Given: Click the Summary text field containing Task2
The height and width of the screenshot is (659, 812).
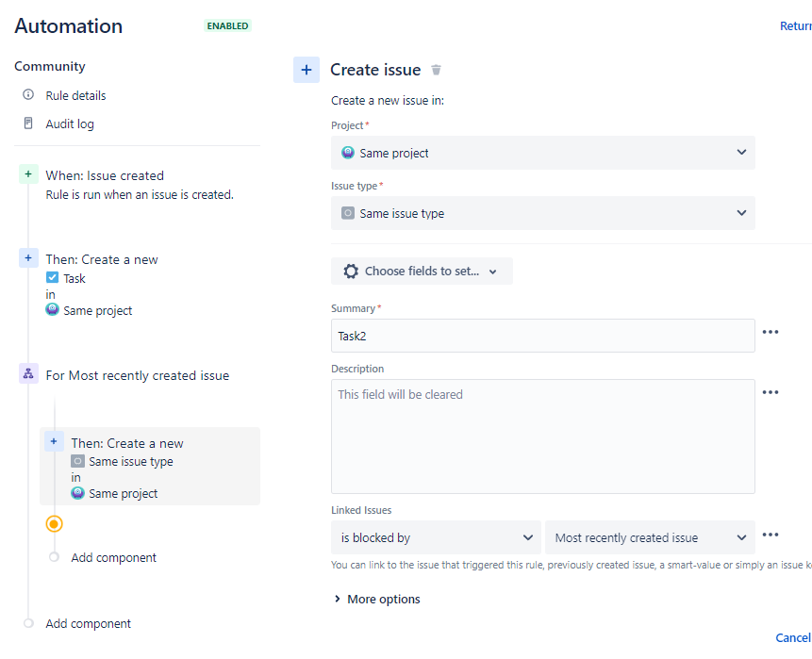Looking at the screenshot, I should point(542,336).
